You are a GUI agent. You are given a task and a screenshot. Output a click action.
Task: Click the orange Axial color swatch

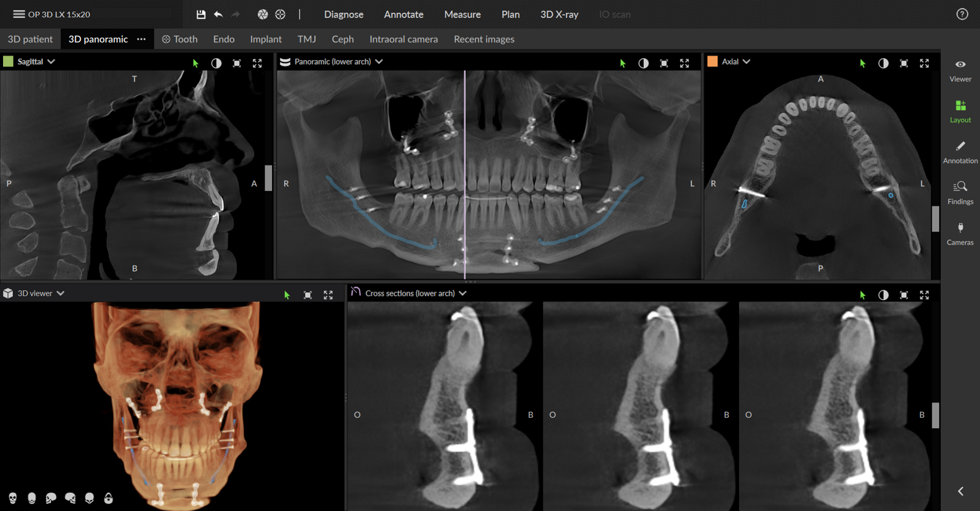712,61
